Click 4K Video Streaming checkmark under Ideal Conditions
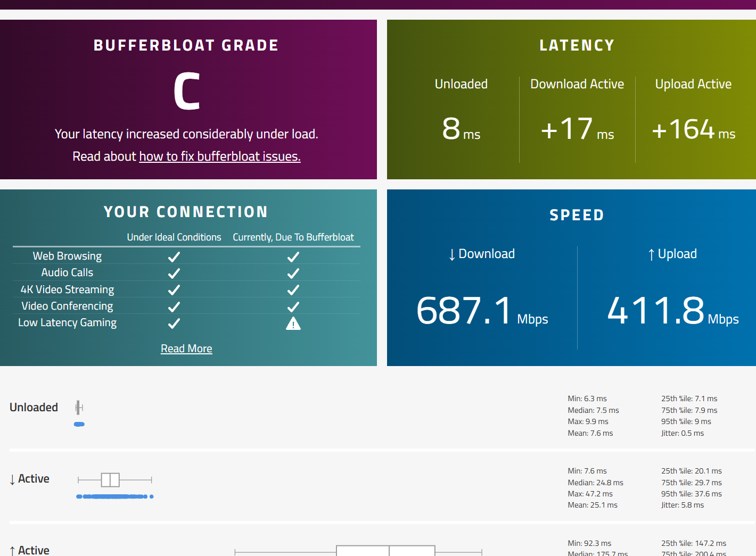Viewport: 756px width, 556px height. click(x=174, y=290)
